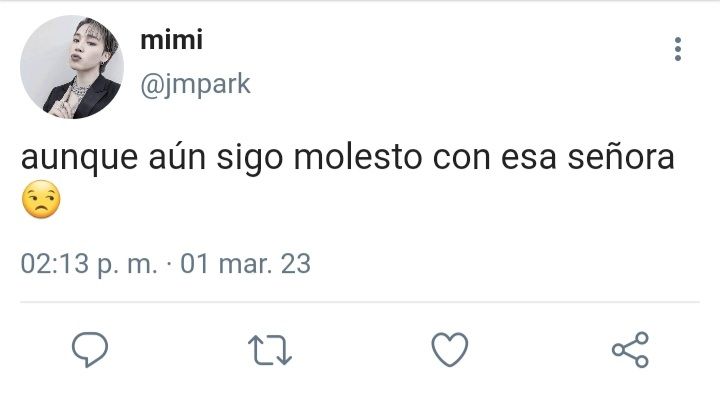Select the p. m. part of timestamp
Image resolution: width=720 pixels, height=394 pixels.
pos(127,265)
